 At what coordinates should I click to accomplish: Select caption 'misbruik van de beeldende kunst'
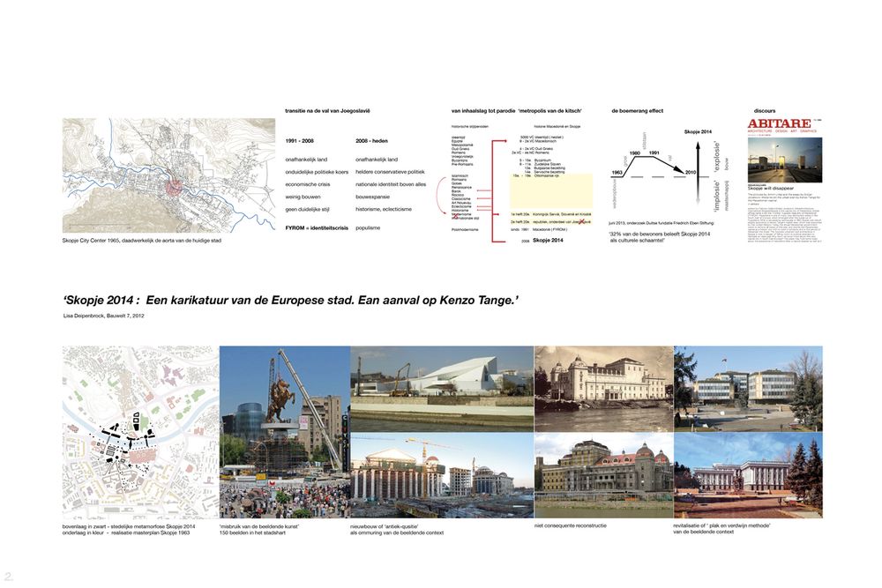258,526
